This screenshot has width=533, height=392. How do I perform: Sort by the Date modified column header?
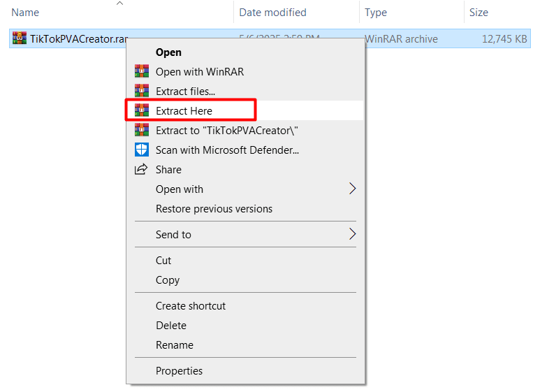pos(272,13)
